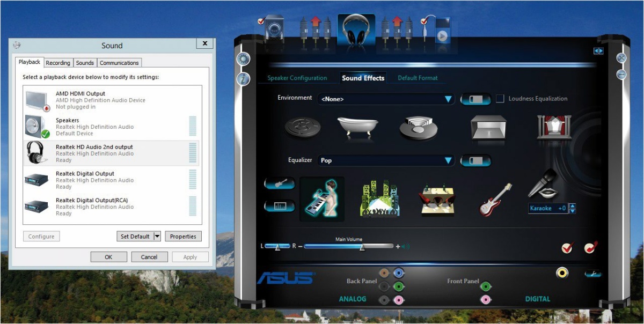
Task: Open the Equalizer dropdown showing Pop
Action: click(x=386, y=160)
